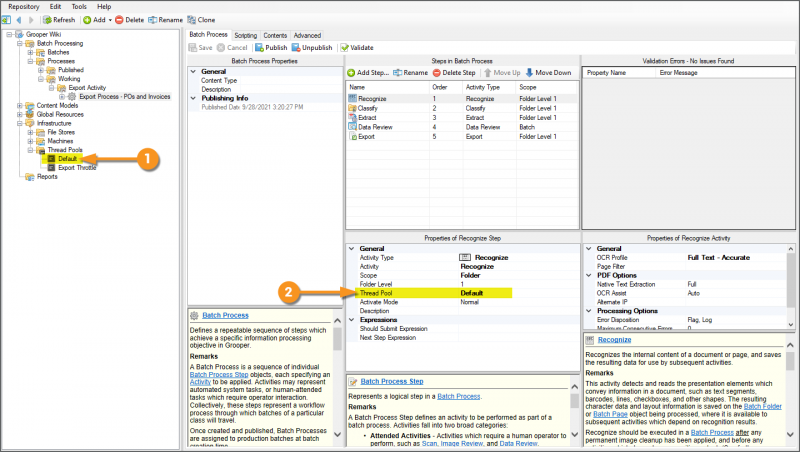Select Export Process - POs and Invoices
This screenshot has height=452, width=800.
124,96
